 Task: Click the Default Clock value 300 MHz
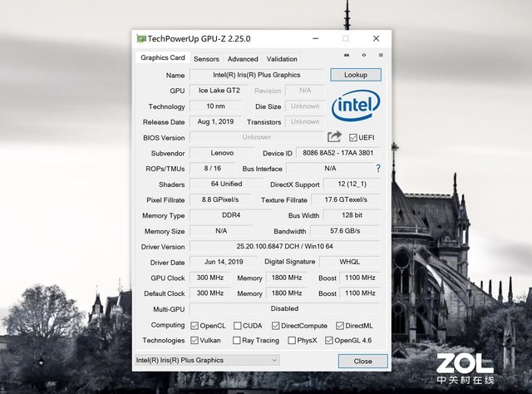pyautogui.click(x=210, y=293)
